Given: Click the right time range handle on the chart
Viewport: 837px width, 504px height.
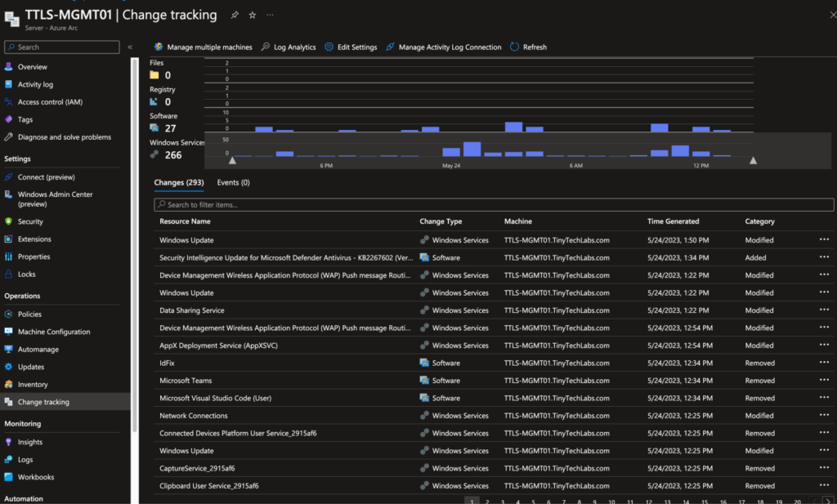Looking at the screenshot, I should 753,160.
